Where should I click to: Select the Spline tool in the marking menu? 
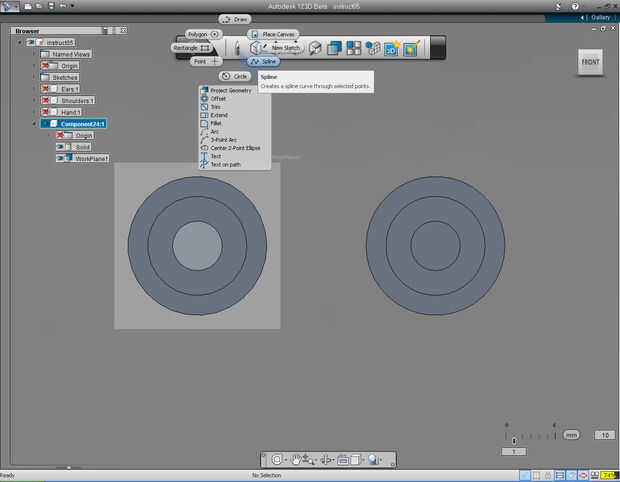[x=264, y=61]
